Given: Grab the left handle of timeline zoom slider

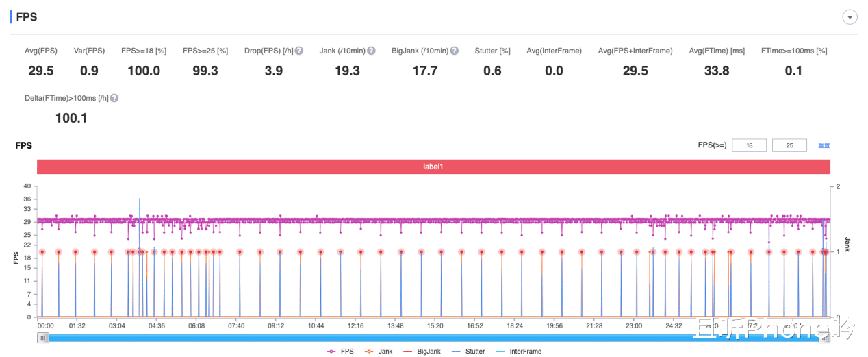Looking at the screenshot, I should click(42, 337).
